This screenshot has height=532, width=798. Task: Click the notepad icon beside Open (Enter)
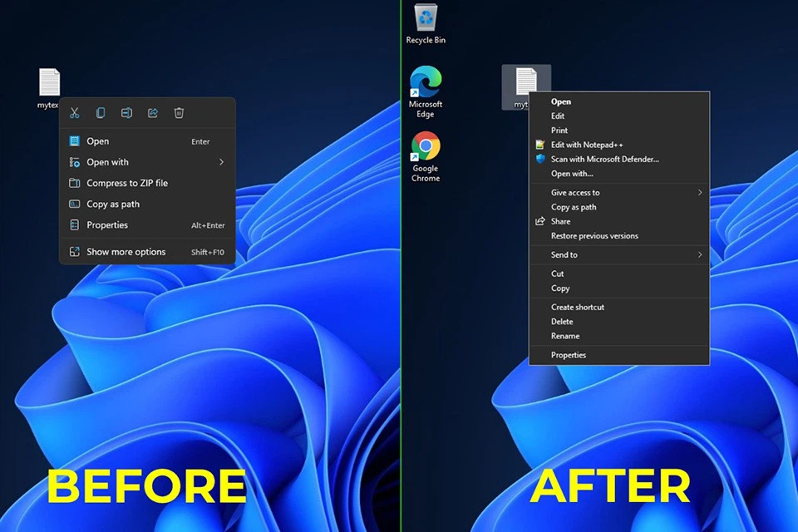[74, 141]
